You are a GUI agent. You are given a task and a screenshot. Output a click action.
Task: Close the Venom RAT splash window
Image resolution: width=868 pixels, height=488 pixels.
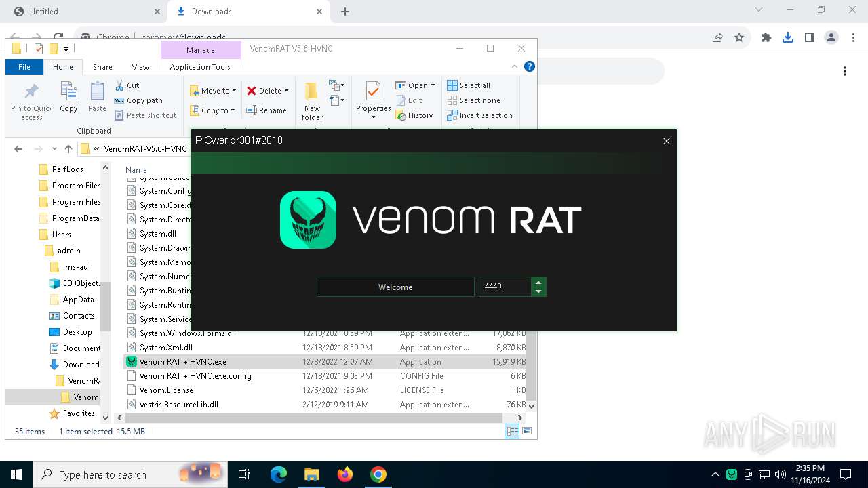point(667,141)
